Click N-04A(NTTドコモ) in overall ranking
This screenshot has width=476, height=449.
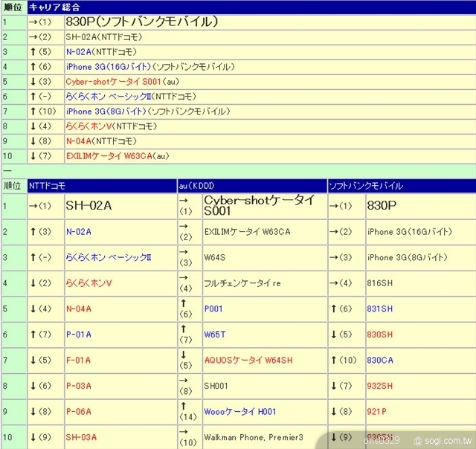[x=101, y=141]
